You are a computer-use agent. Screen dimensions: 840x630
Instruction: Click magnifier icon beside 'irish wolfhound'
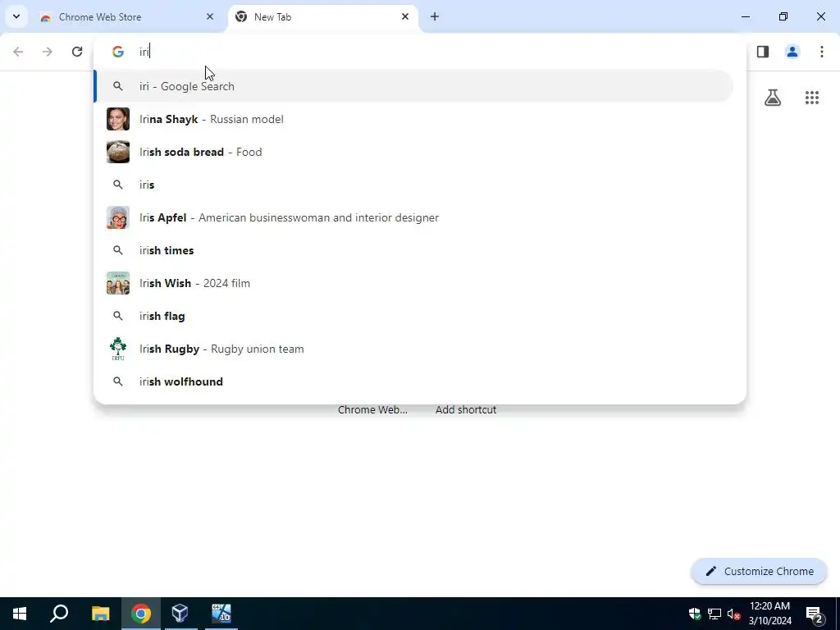118,381
